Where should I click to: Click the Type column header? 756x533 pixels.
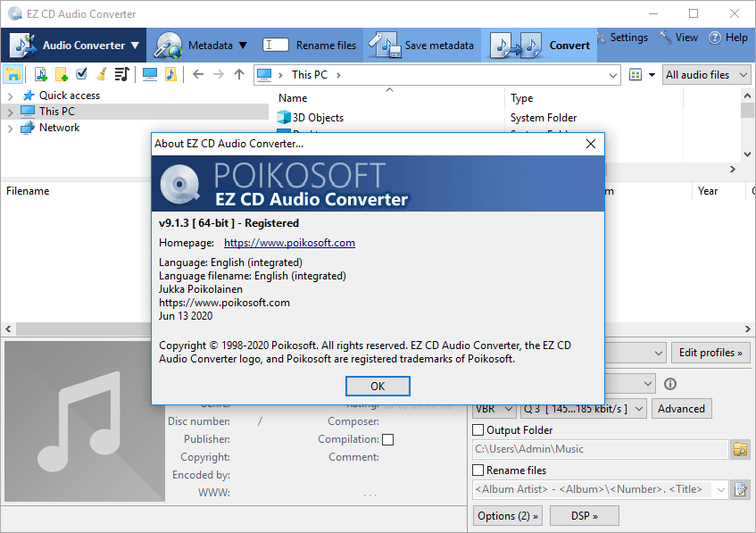pos(521,98)
